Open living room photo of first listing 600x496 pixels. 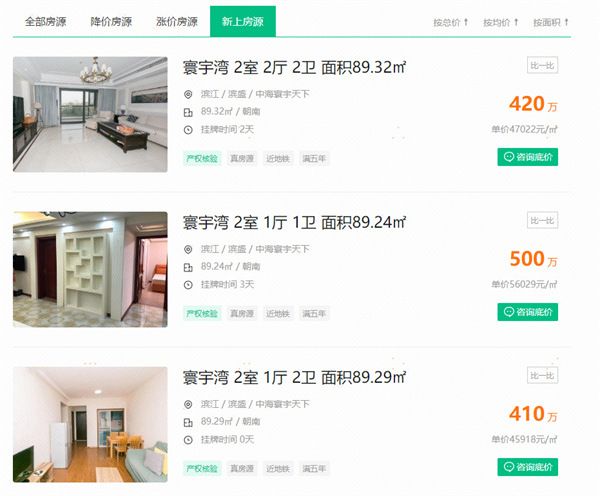pos(90,114)
